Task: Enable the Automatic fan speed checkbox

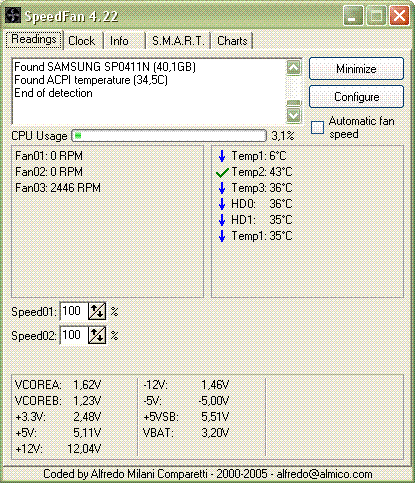Action: click(x=317, y=127)
